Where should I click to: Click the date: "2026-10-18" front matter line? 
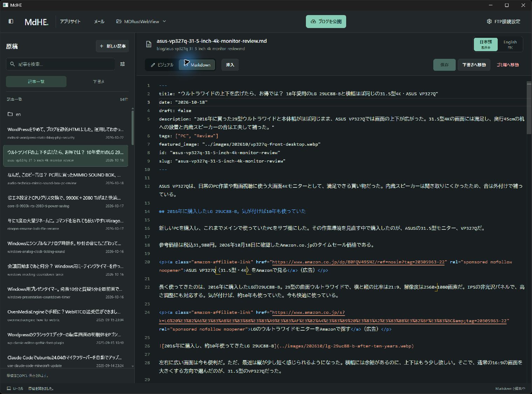click(x=183, y=102)
